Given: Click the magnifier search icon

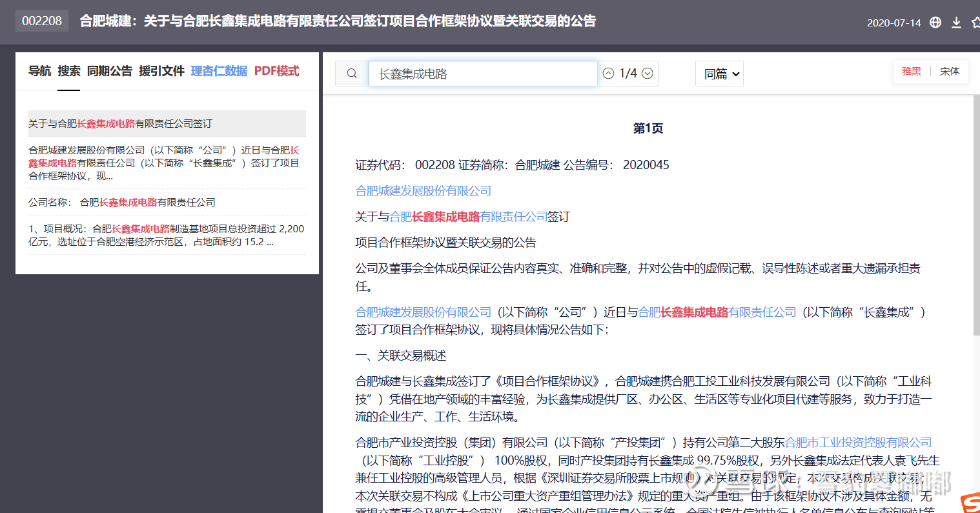Looking at the screenshot, I should (352, 74).
